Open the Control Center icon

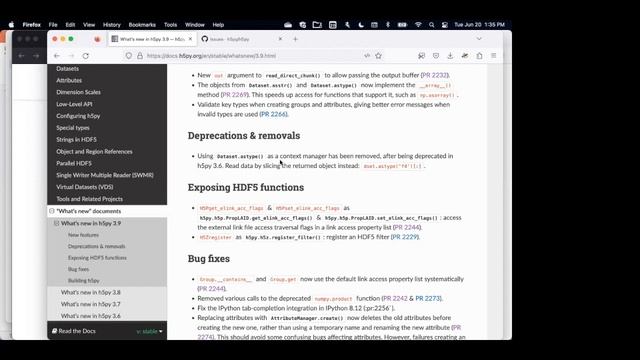click(x=445, y=25)
